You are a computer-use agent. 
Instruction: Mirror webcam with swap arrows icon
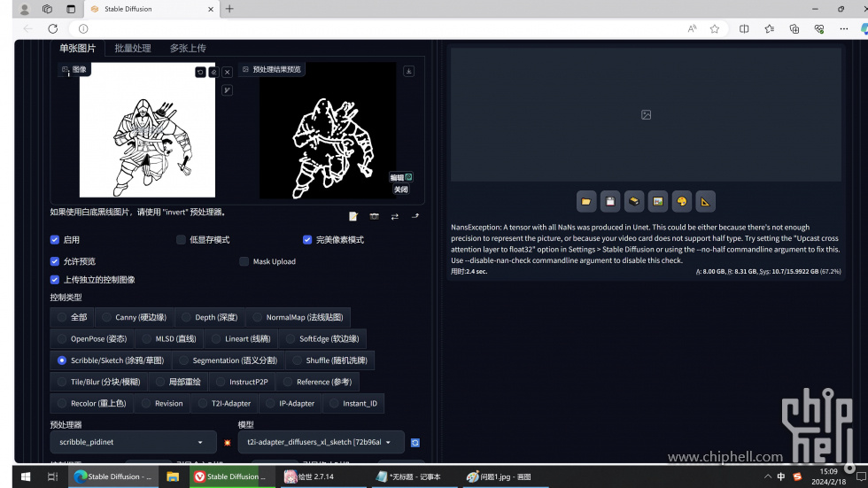395,216
